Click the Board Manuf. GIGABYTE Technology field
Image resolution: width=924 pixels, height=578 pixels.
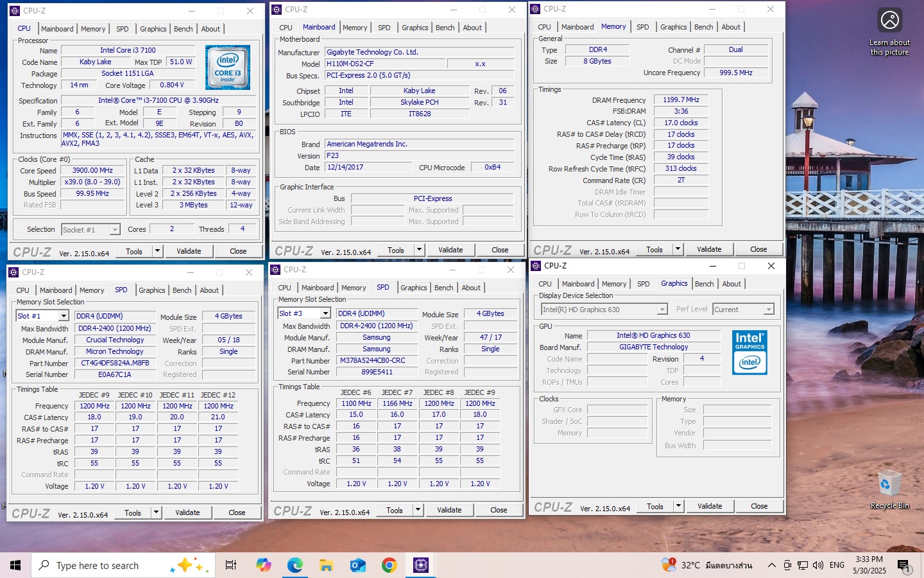[653, 347]
